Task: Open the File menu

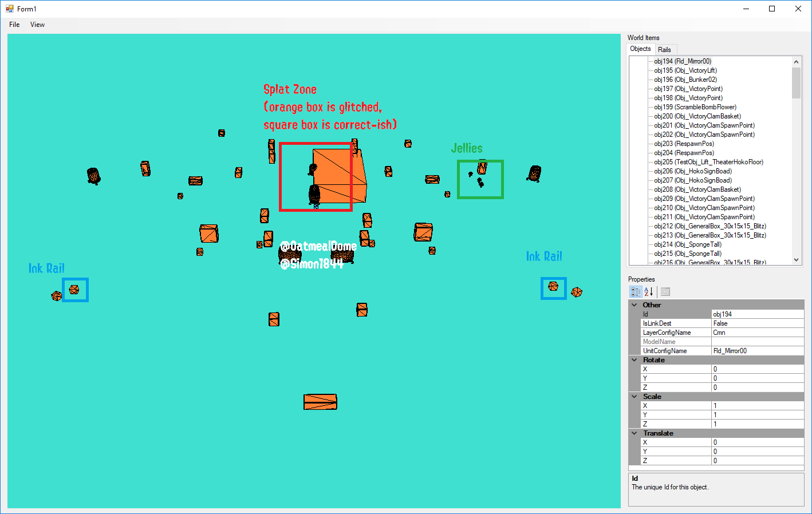Action: point(14,25)
